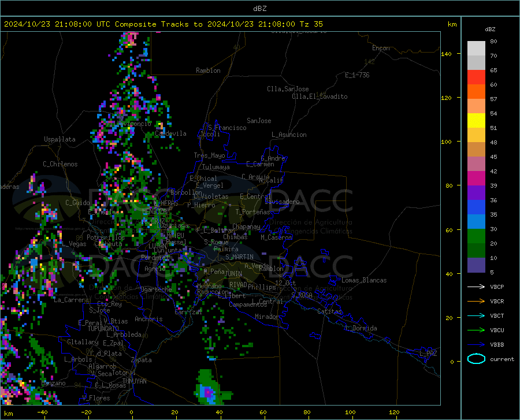Click the 'L_Asuncion' map label
This screenshot has width=520, height=420.
point(289,135)
